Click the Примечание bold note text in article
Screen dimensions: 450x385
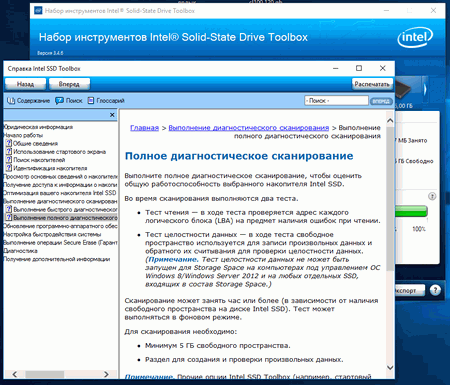[173, 259]
